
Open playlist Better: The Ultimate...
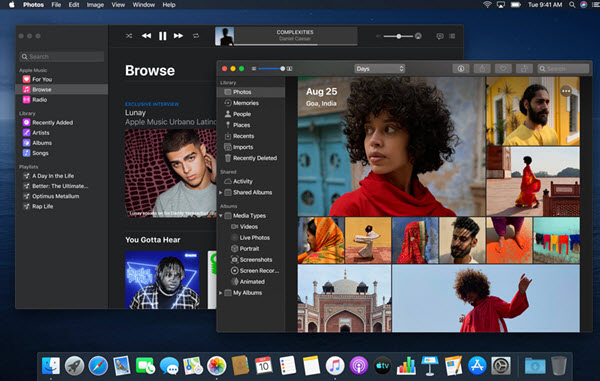(61, 186)
